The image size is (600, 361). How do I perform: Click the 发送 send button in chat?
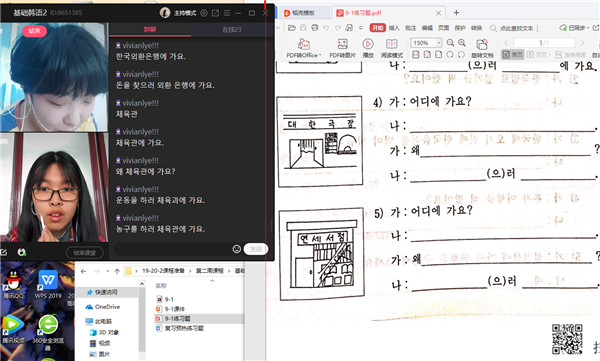tap(256, 249)
